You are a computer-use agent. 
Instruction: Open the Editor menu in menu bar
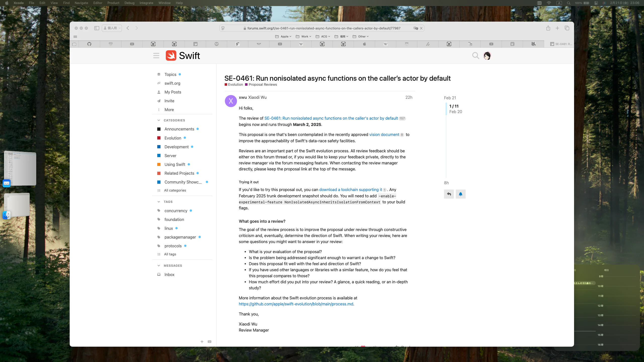point(98,3)
